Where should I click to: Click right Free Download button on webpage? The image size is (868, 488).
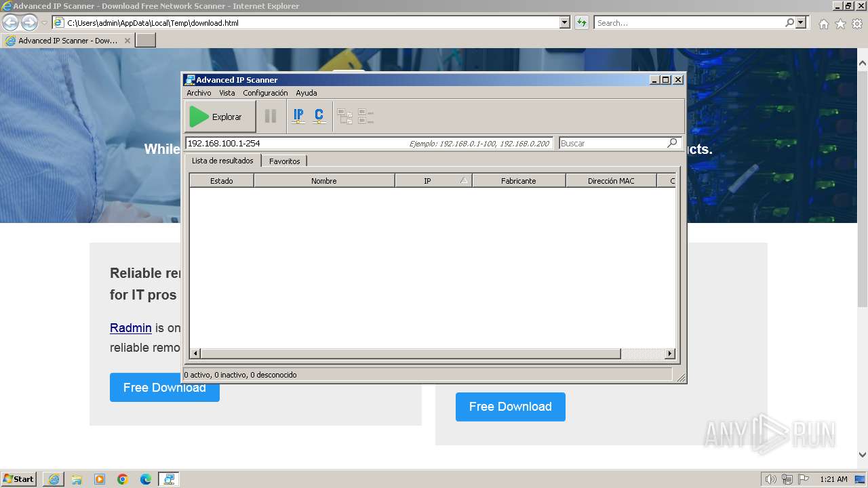point(511,407)
